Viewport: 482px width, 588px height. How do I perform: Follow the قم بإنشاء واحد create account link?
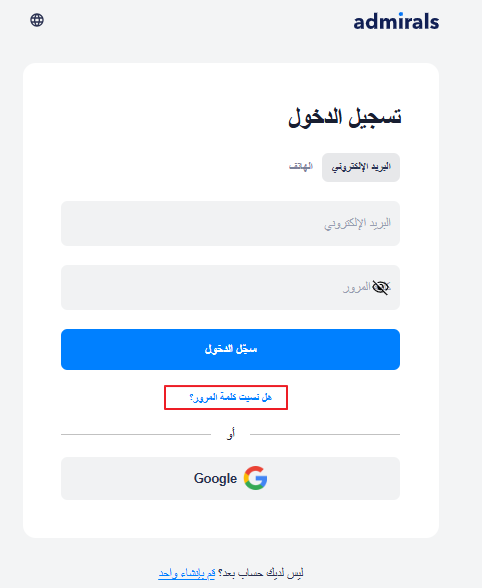187,573
